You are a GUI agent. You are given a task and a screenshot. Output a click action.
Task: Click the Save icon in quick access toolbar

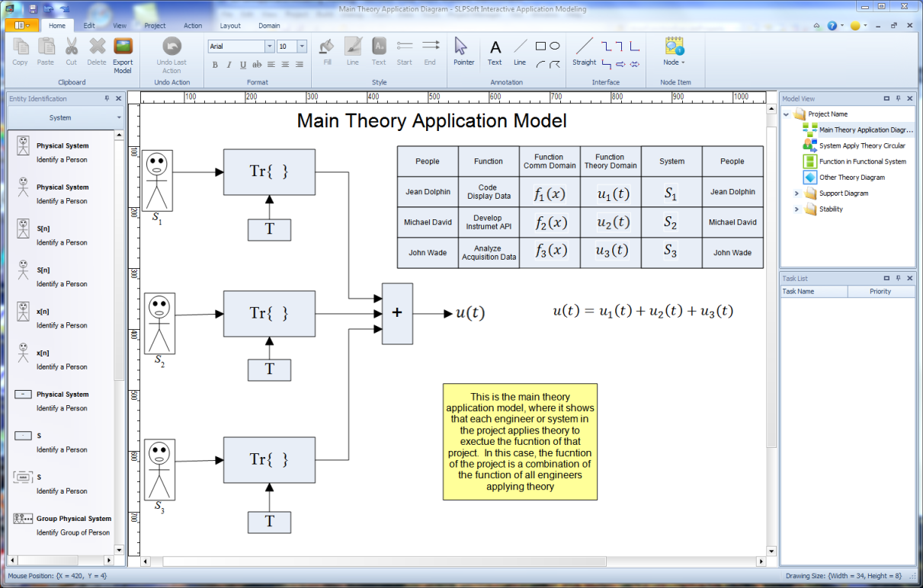click(33, 8)
